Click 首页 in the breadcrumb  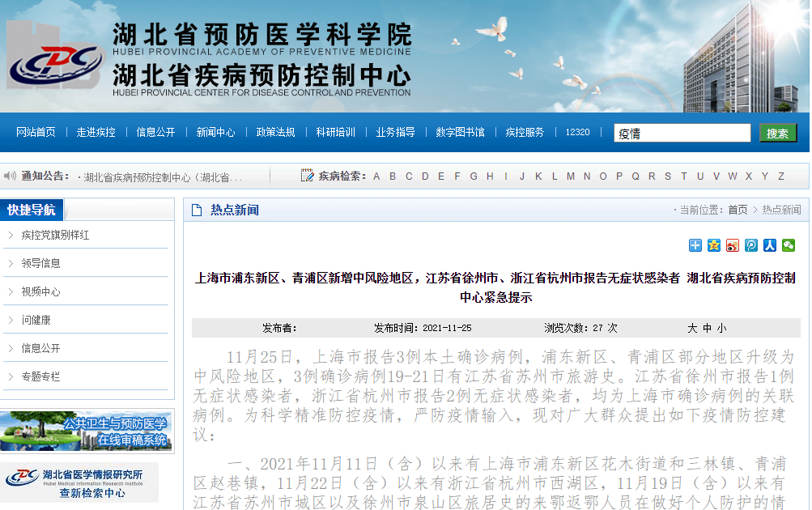[738, 210]
